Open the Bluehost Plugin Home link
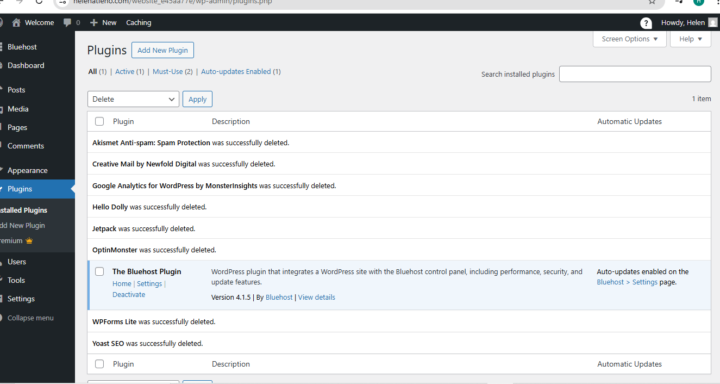 coord(122,284)
